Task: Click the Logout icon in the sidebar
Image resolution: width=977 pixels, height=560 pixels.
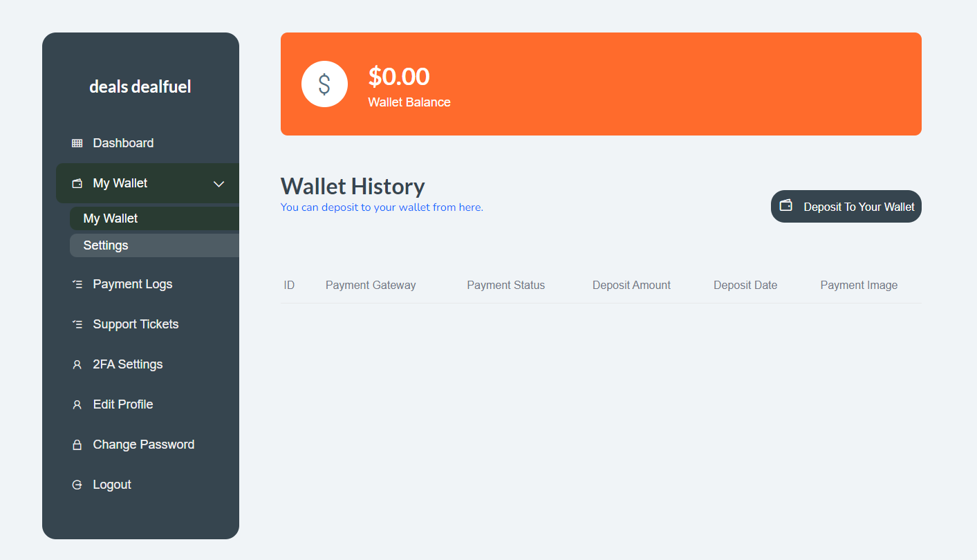Action: [77, 484]
